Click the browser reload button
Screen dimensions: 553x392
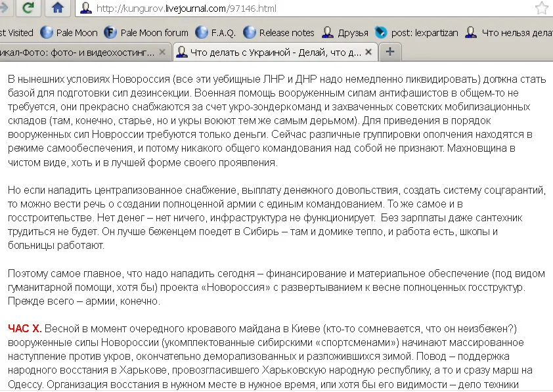point(28,7)
